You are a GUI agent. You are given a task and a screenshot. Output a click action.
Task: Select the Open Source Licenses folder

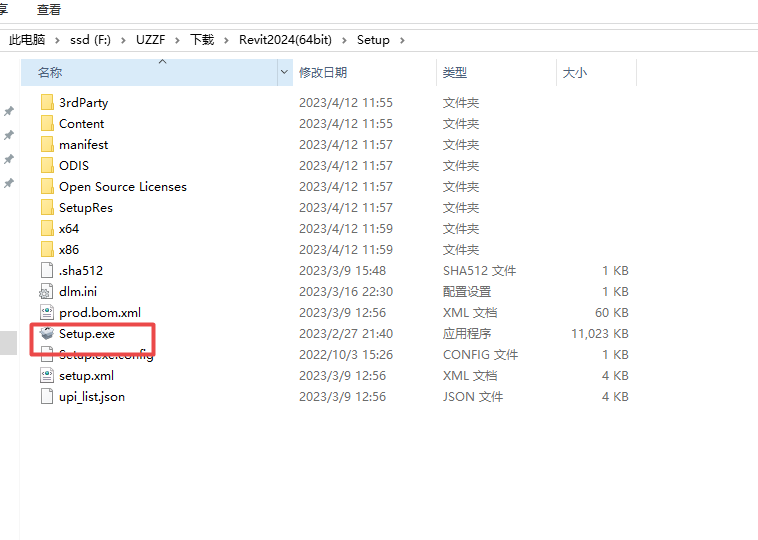[122, 187]
